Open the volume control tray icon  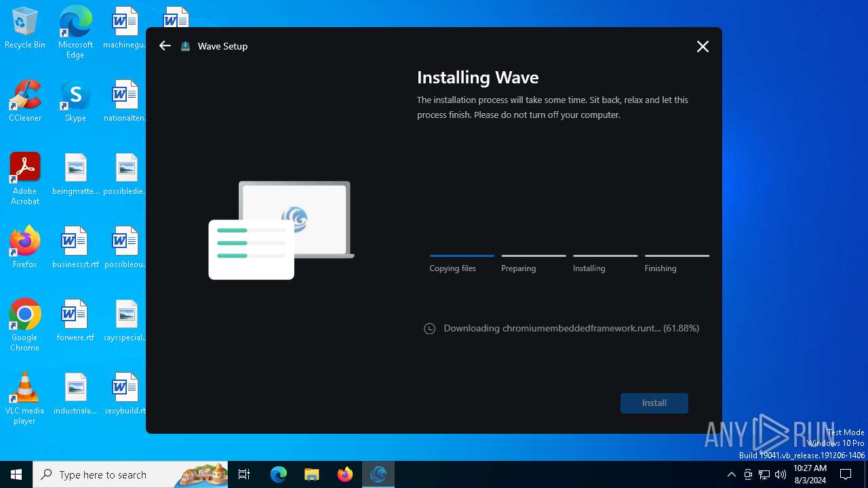(781, 474)
